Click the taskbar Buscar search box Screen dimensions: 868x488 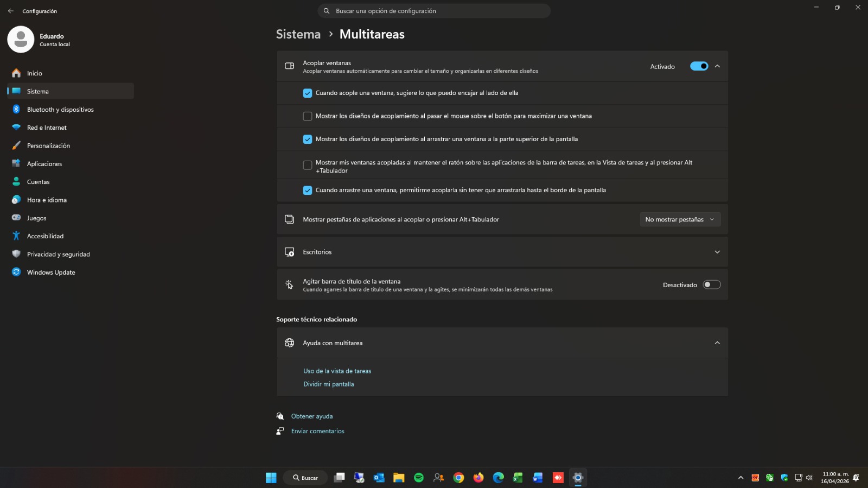click(x=305, y=478)
